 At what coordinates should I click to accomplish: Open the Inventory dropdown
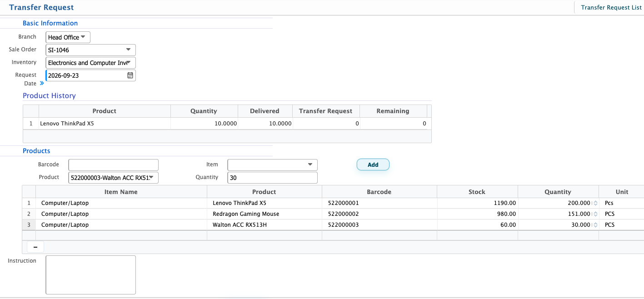tap(91, 63)
